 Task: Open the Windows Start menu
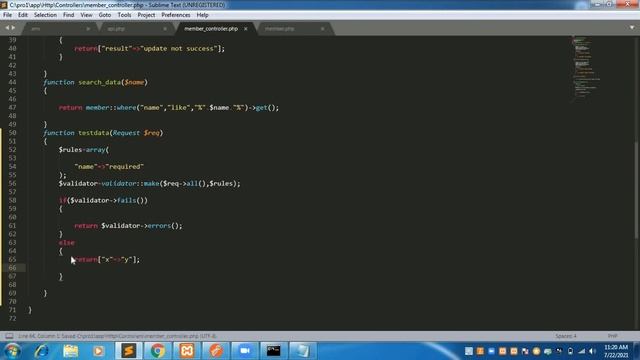click(12, 351)
